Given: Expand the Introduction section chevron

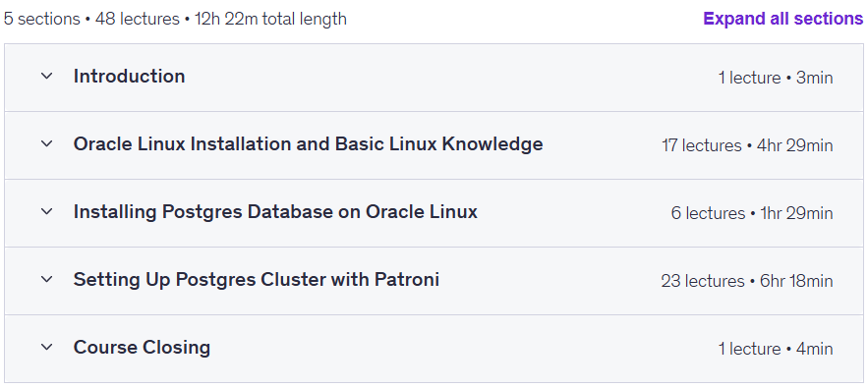Looking at the screenshot, I should [x=47, y=76].
